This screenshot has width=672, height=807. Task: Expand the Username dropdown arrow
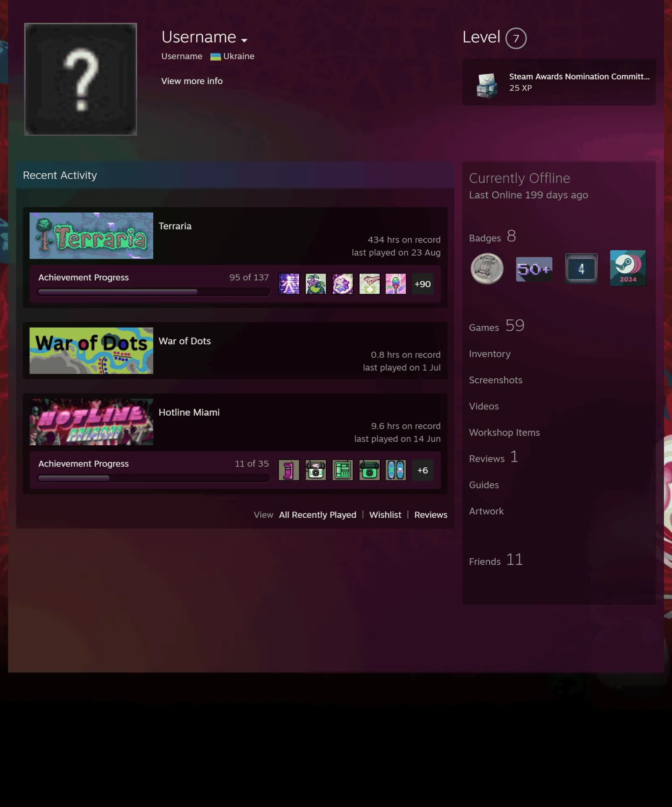point(244,40)
